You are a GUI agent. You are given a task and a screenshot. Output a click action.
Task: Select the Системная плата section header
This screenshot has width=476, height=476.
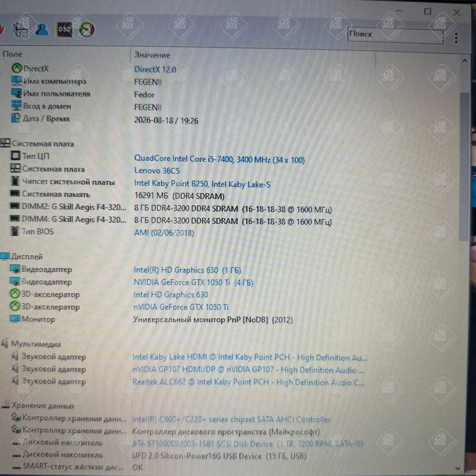(43, 144)
